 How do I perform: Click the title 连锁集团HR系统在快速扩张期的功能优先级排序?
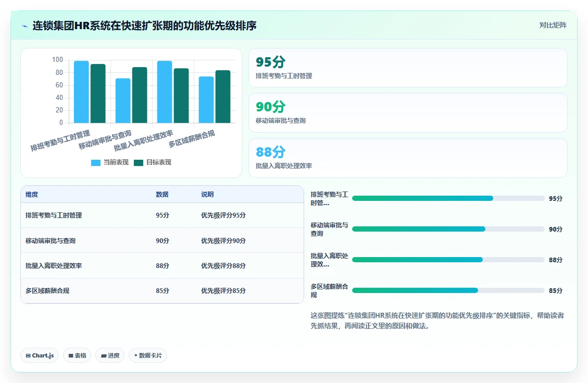(x=144, y=26)
